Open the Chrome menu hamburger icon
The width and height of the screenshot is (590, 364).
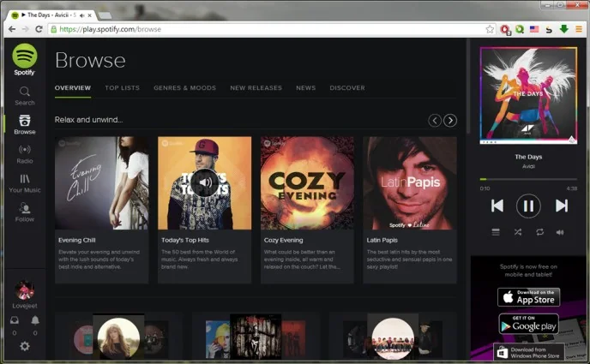pyautogui.click(x=579, y=29)
